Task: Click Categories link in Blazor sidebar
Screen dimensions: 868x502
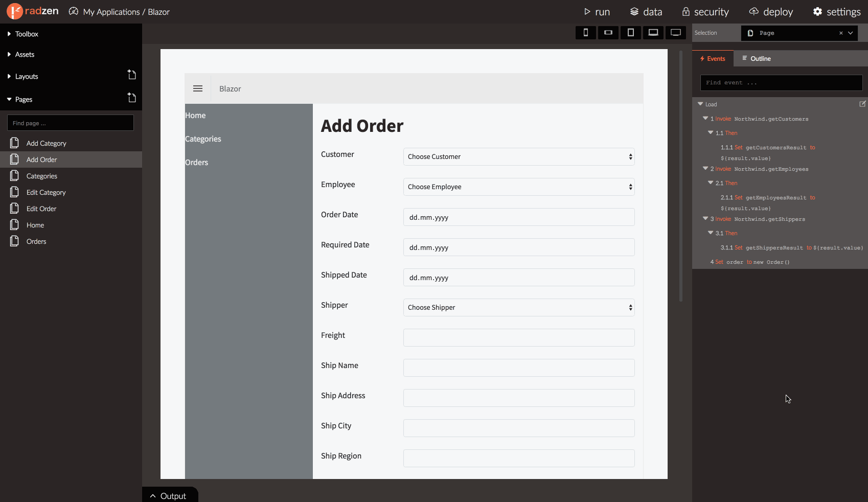Action: [203, 139]
